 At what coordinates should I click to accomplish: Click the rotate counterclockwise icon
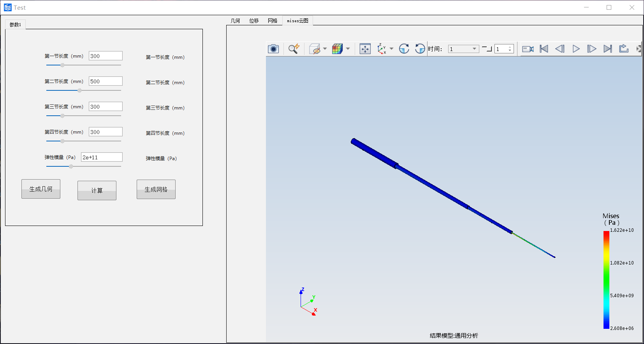point(420,49)
